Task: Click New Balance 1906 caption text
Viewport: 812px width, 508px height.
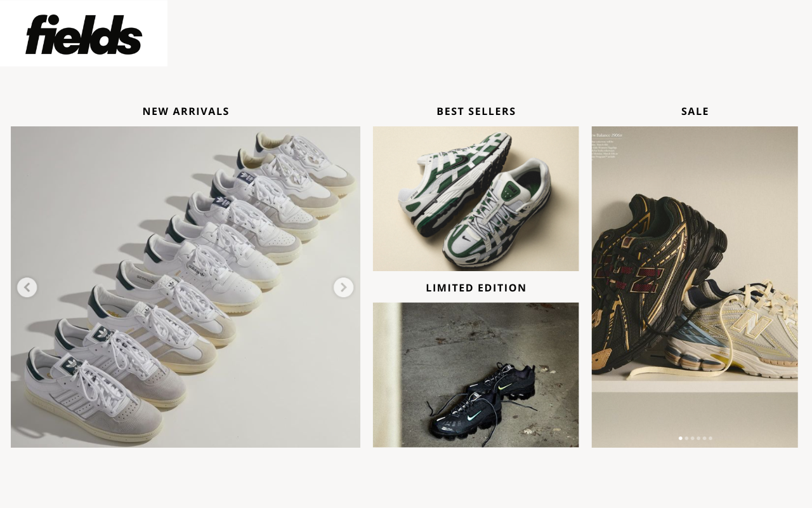Action: (608, 135)
